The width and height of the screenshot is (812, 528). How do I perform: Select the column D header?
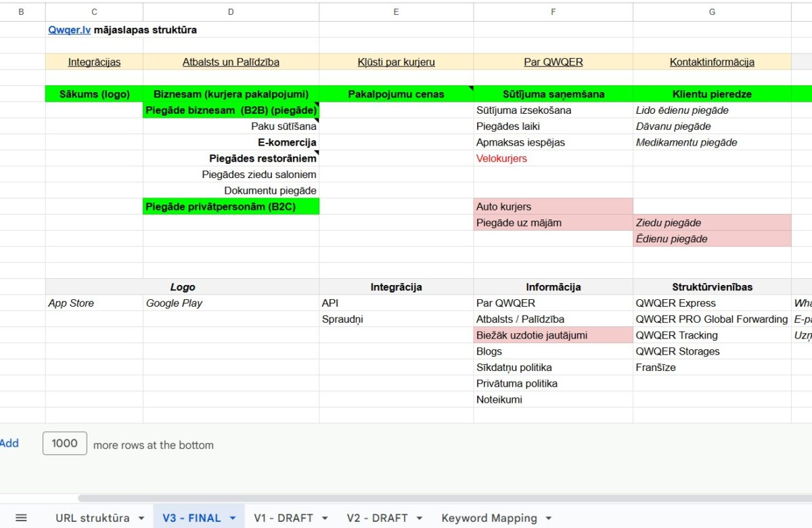pyautogui.click(x=231, y=12)
